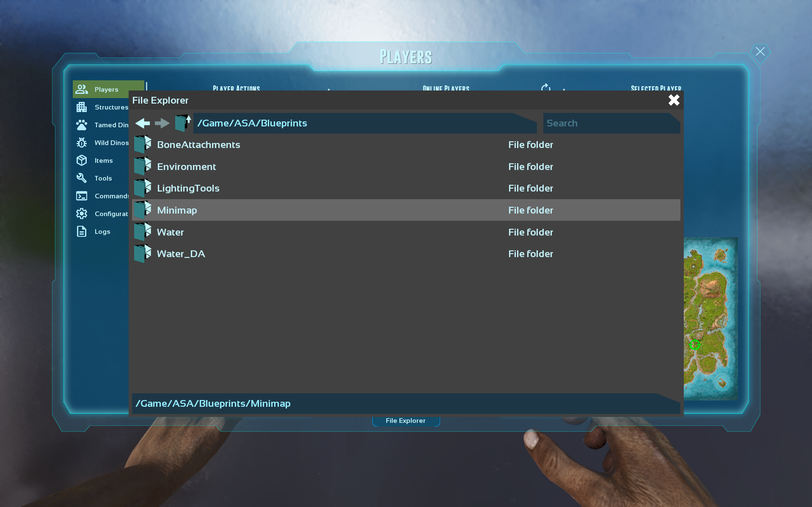Click the back arrow in File Explorer
Image resolution: width=812 pixels, height=507 pixels.
click(x=143, y=123)
